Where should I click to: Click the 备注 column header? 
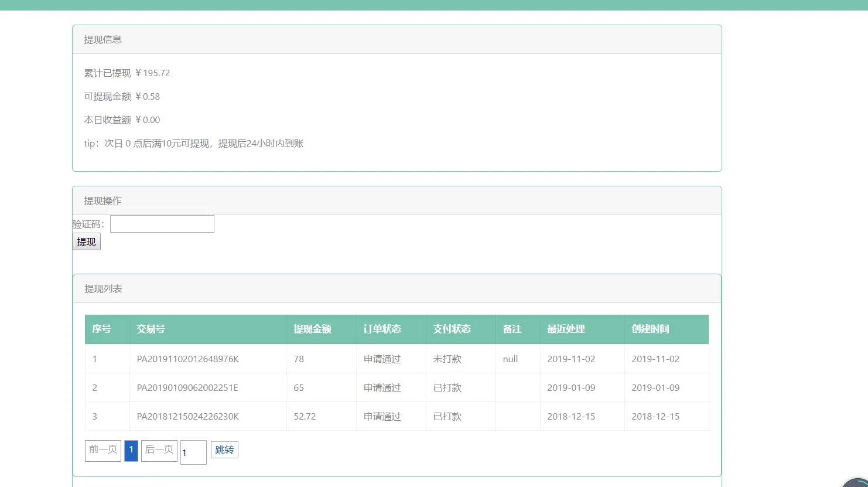512,329
